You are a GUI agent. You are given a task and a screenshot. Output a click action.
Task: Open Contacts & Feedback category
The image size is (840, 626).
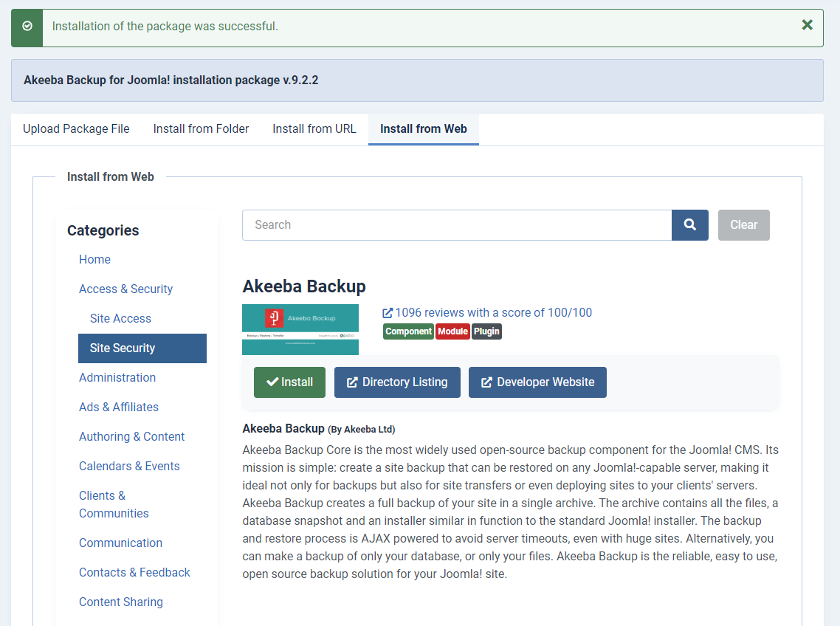pyautogui.click(x=134, y=572)
